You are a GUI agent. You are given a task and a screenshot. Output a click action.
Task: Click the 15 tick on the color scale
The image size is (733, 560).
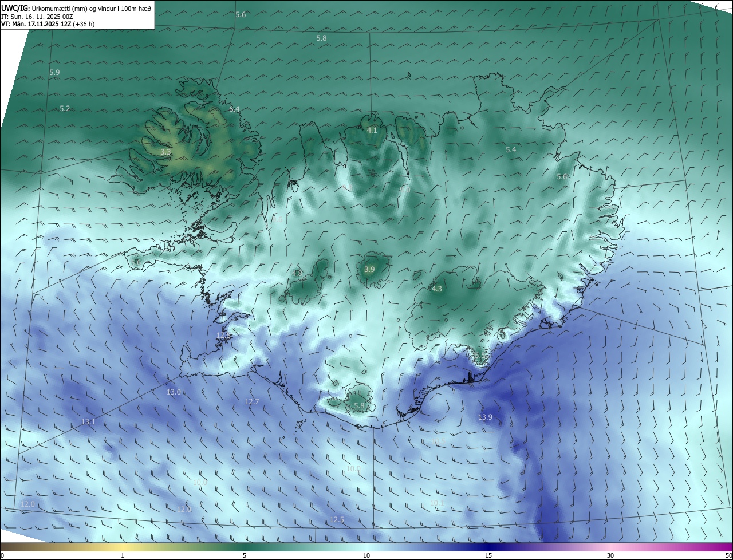[488, 555]
